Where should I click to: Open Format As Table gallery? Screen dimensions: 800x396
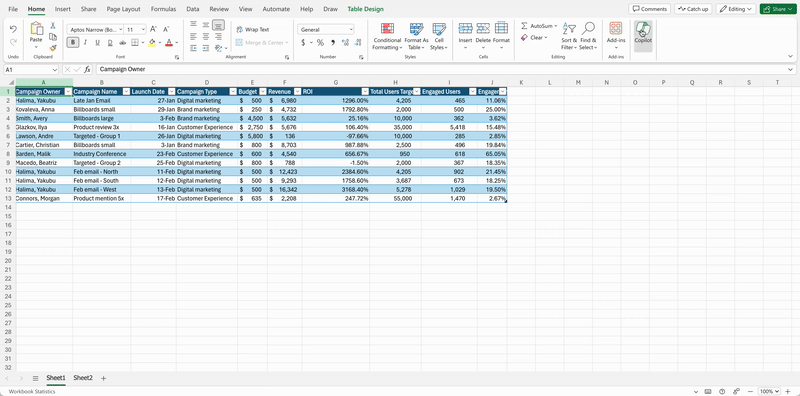click(416, 36)
